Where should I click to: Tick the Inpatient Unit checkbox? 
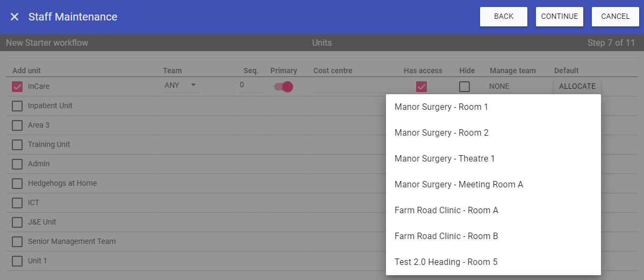pos(17,106)
